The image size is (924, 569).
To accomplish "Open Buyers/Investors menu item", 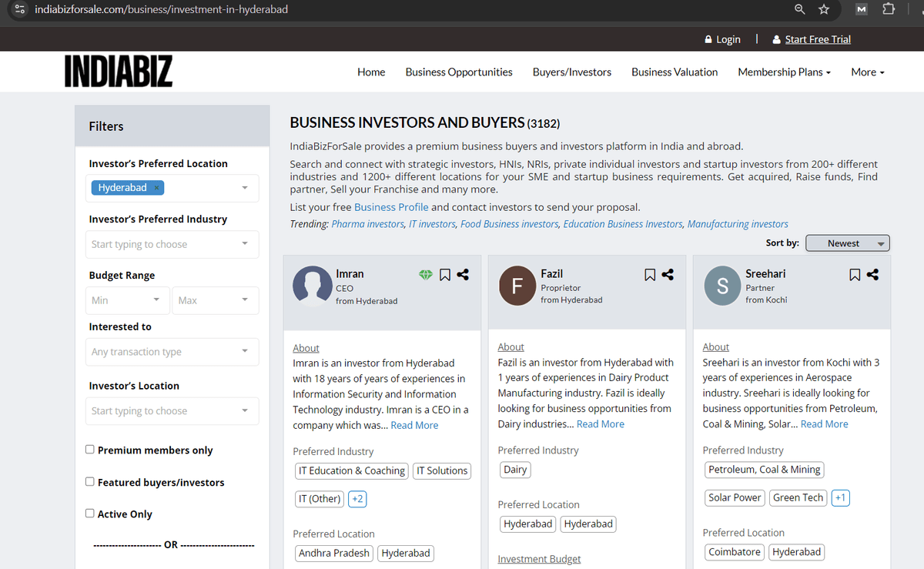I will click(572, 72).
